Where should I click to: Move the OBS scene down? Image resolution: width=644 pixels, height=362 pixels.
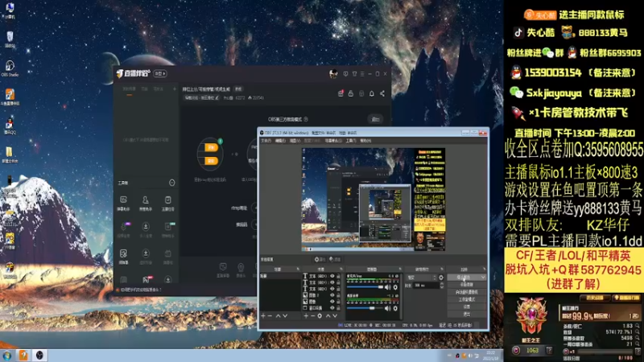tap(285, 315)
